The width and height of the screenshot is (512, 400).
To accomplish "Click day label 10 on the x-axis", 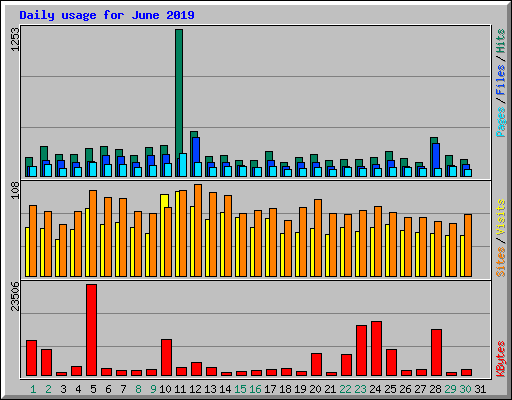I will click(x=165, y=389).
